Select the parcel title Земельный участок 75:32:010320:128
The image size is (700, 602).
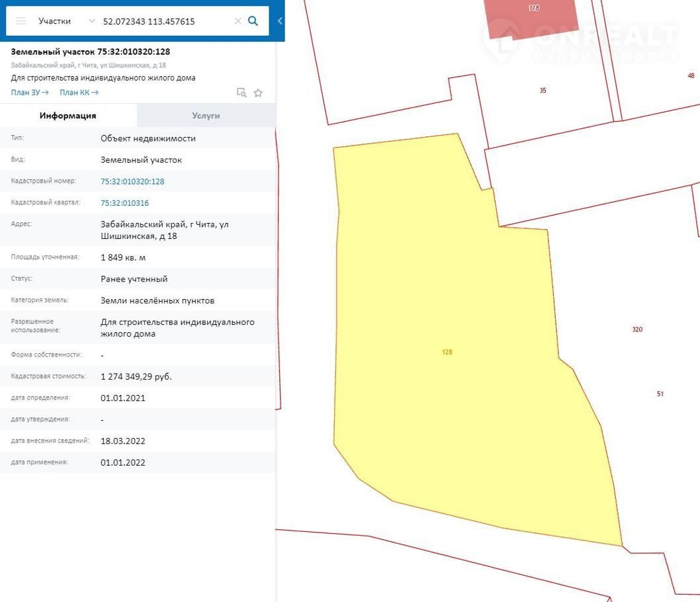90,52
